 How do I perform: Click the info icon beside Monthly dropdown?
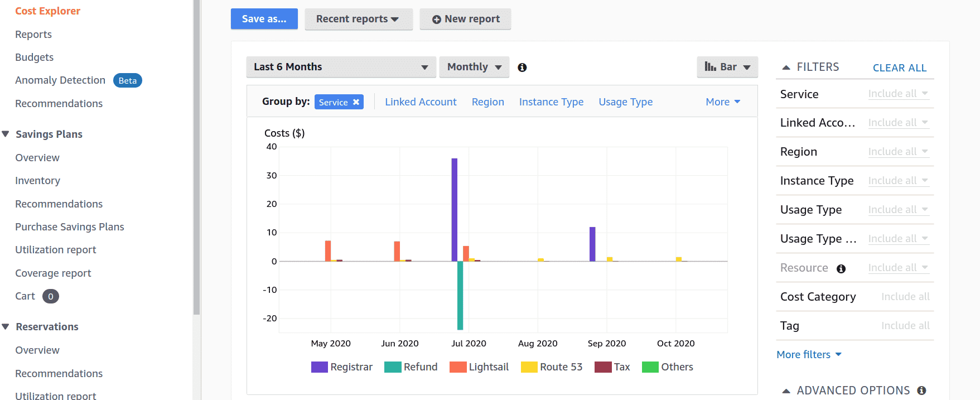click(522, 68)
